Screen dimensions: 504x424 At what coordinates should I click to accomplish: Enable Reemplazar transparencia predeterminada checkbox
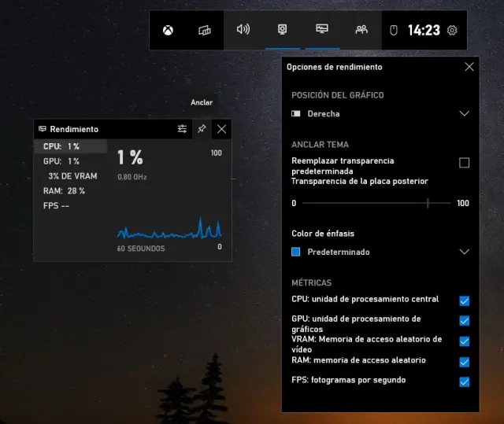(x=464, y=163)
